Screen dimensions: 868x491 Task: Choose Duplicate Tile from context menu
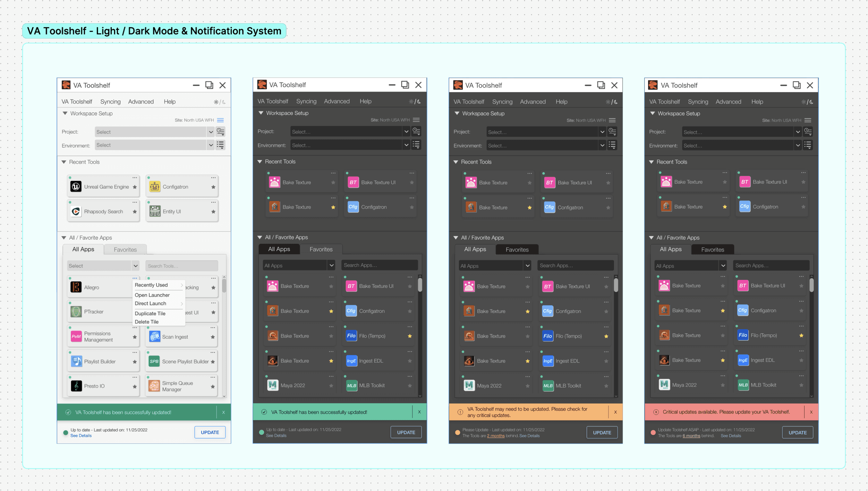coord(150,313)
